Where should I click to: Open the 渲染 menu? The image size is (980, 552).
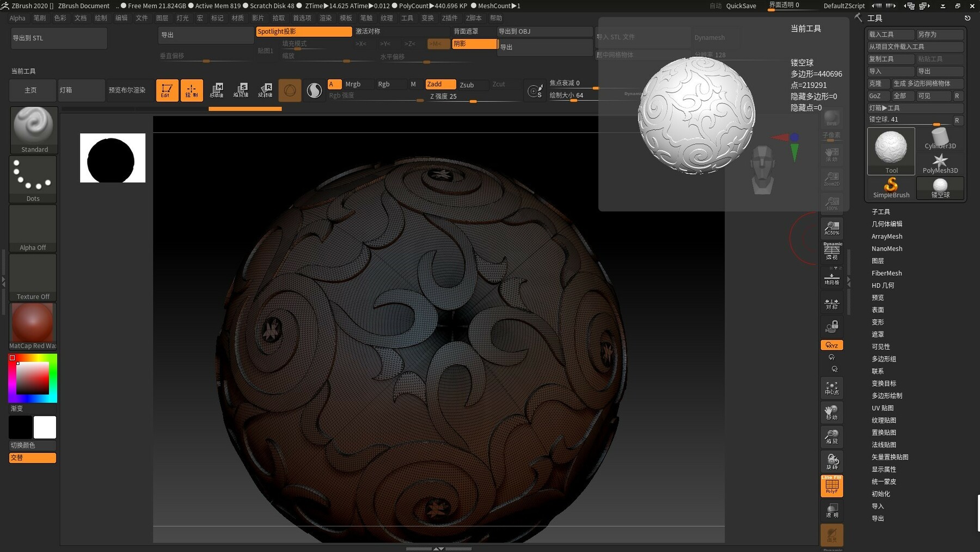(x=325, y=17)
